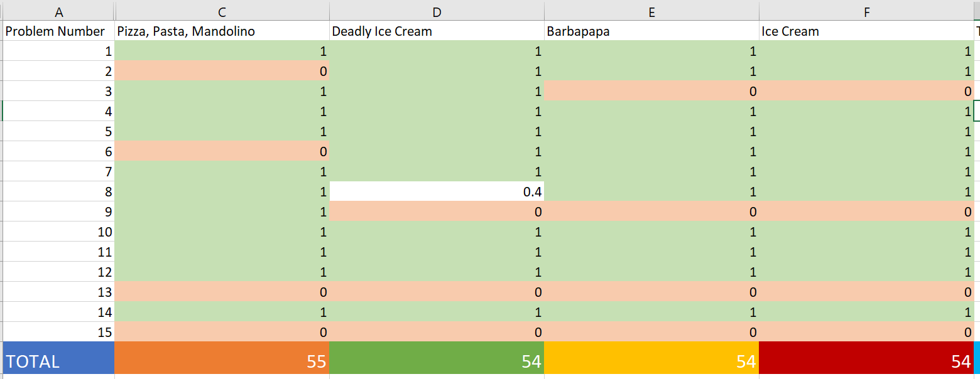This screenshot has width=980, height=379.
Task: Click the green total cell showing 54
Action: coord(437,361)
